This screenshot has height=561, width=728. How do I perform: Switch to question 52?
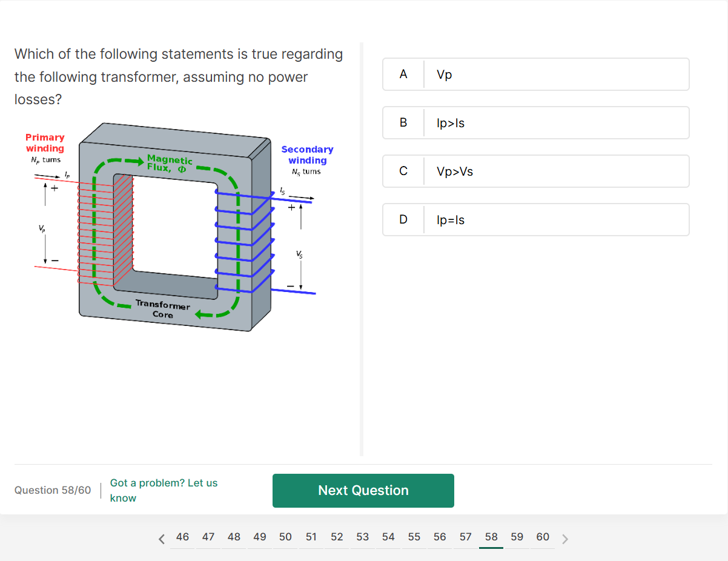(337, 537)
